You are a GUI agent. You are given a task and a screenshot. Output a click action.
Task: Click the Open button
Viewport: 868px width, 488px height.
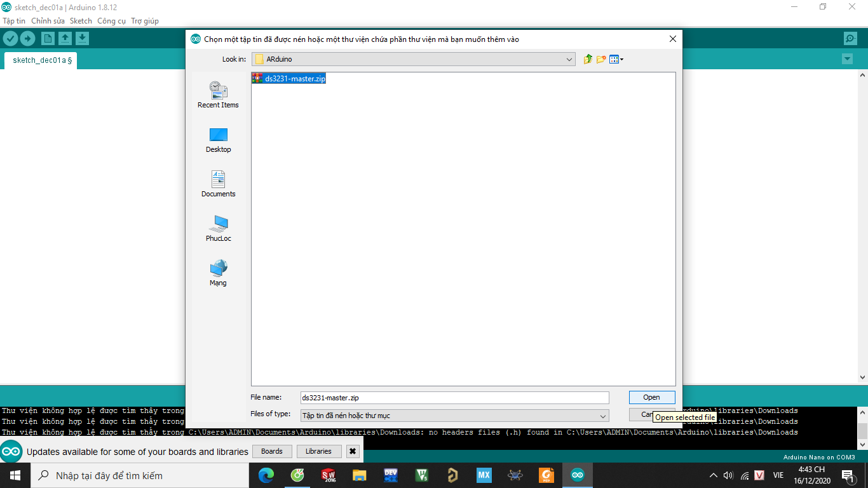[x=652, y=397]
